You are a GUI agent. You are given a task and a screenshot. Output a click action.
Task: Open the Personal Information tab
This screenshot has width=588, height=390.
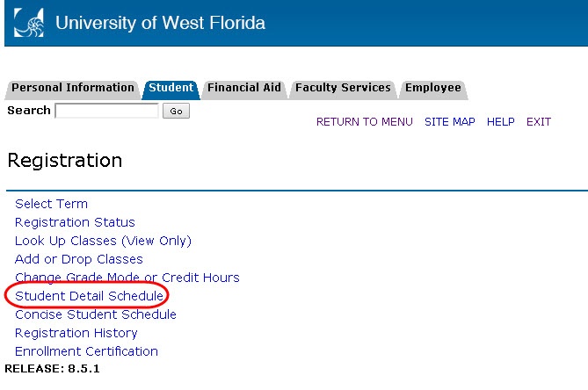pyautogui.click(x=72, y=88)
